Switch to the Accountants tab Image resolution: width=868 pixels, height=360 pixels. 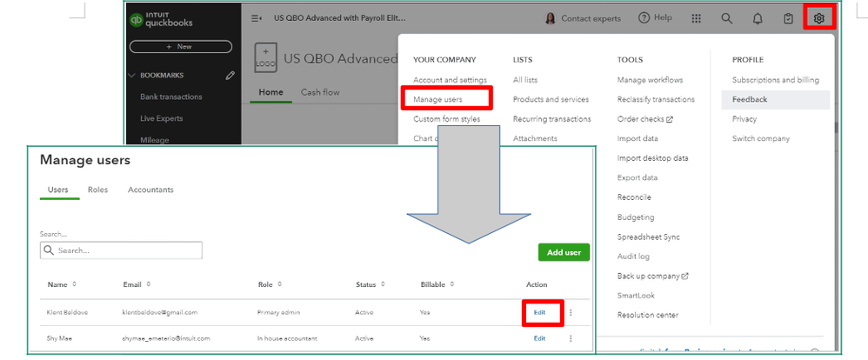pyautogui.click(x=150, y=190)
